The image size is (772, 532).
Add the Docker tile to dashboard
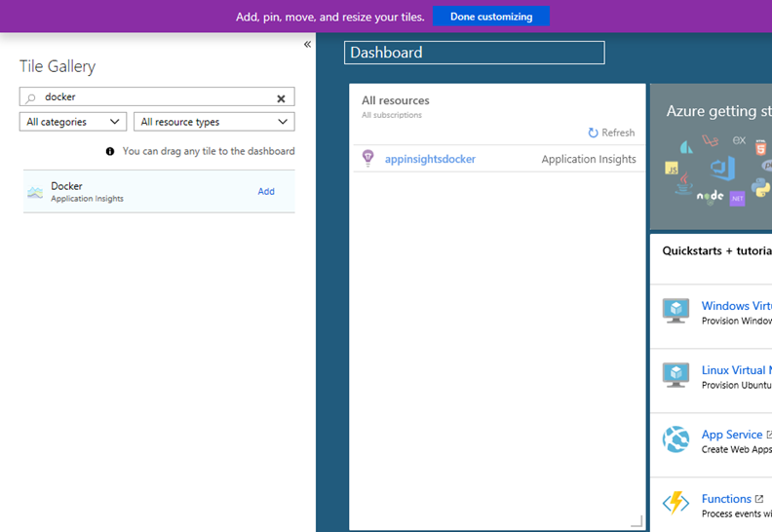pyautogui.click(x=266, y=191)
